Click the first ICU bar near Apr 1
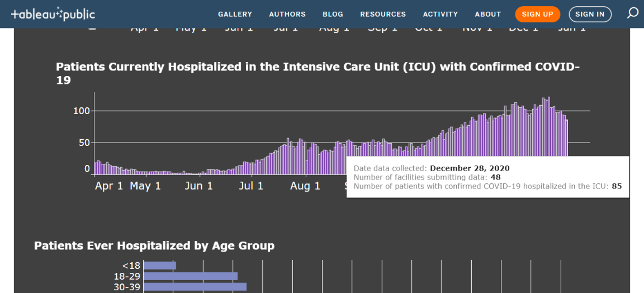 [x=95, y=168]
